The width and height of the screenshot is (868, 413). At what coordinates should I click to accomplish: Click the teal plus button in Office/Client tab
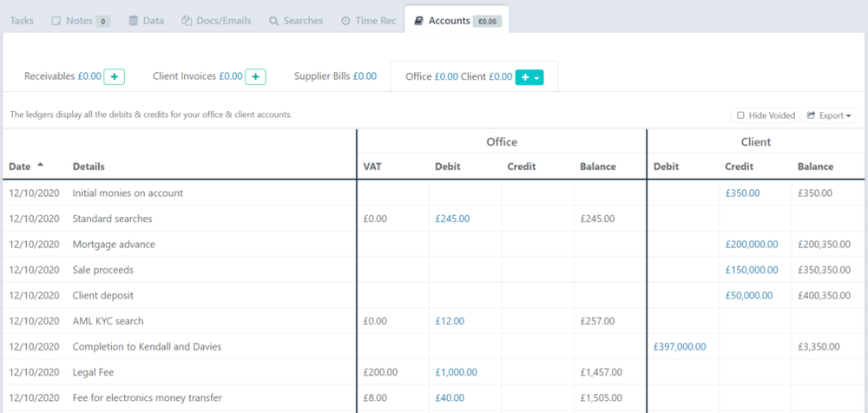(x=525, y=76)
